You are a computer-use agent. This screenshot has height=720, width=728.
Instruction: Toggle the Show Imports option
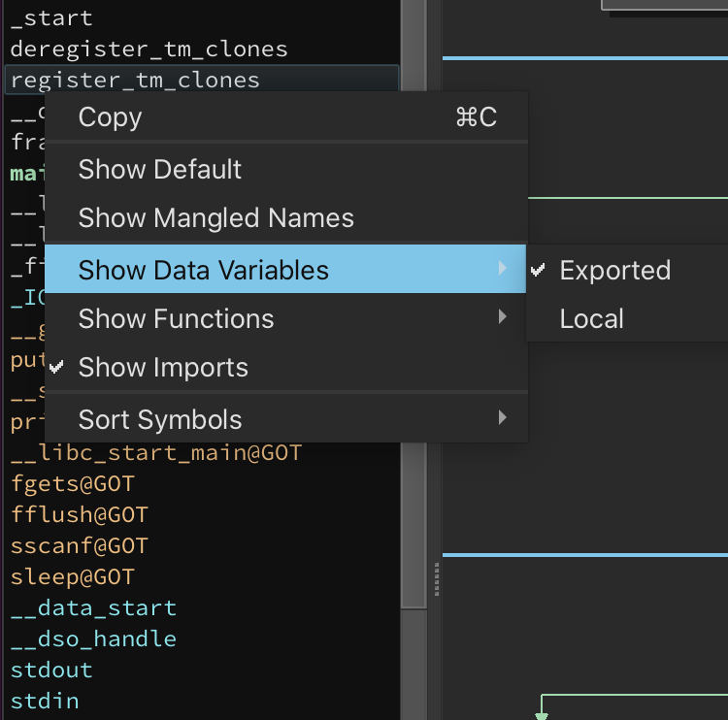pyautogui.click(x=286, y=367)
